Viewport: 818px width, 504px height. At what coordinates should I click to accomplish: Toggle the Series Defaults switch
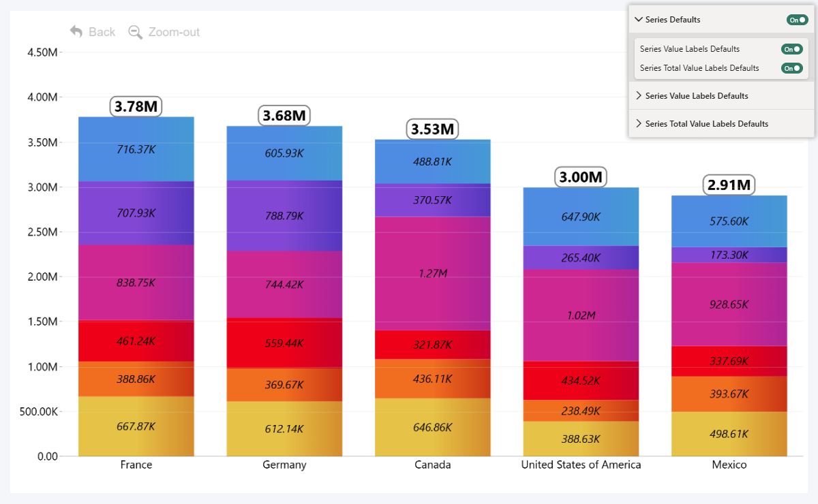(798, 20)
